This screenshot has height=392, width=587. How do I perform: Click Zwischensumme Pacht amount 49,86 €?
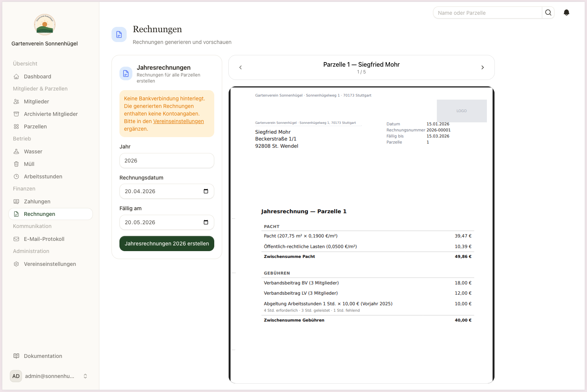tap(463, 256)
